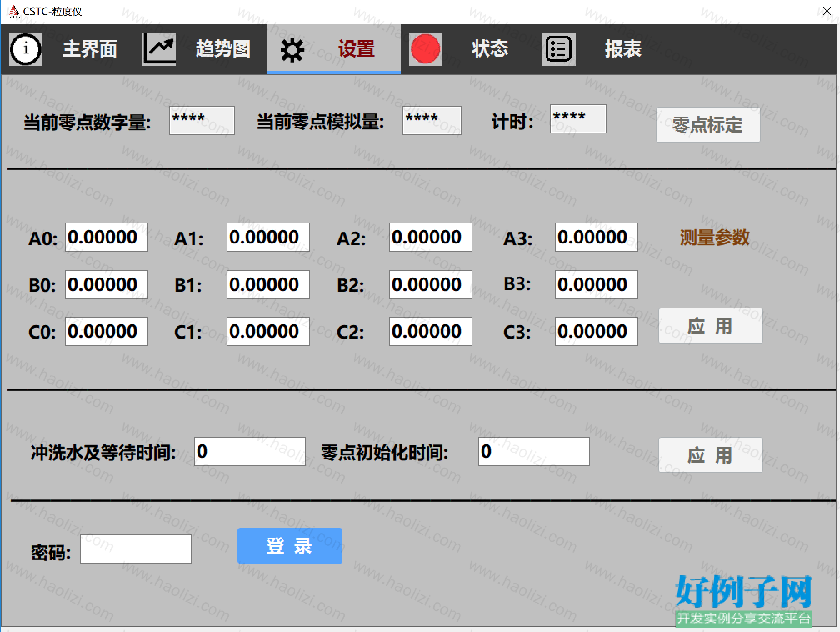This screenshot has height=632, width=840.
Task: Click the C0 parameter field
Action: pyautogui.click(x=107, y=331)
